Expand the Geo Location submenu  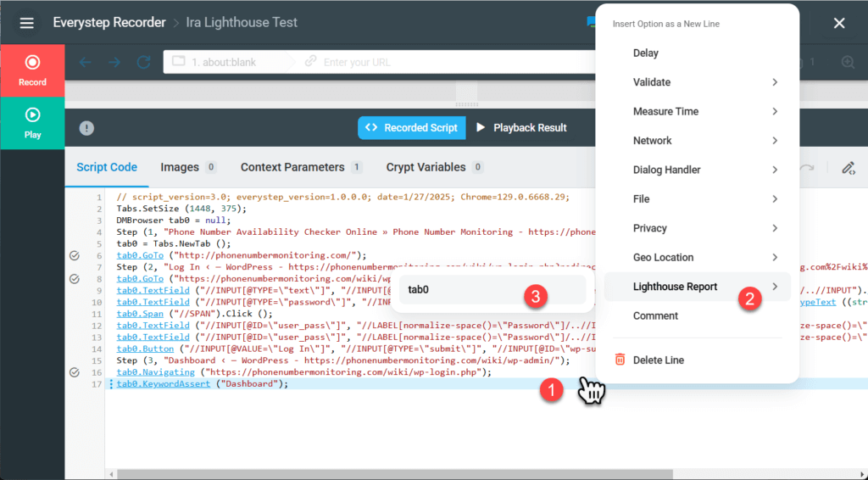(702, 257)
